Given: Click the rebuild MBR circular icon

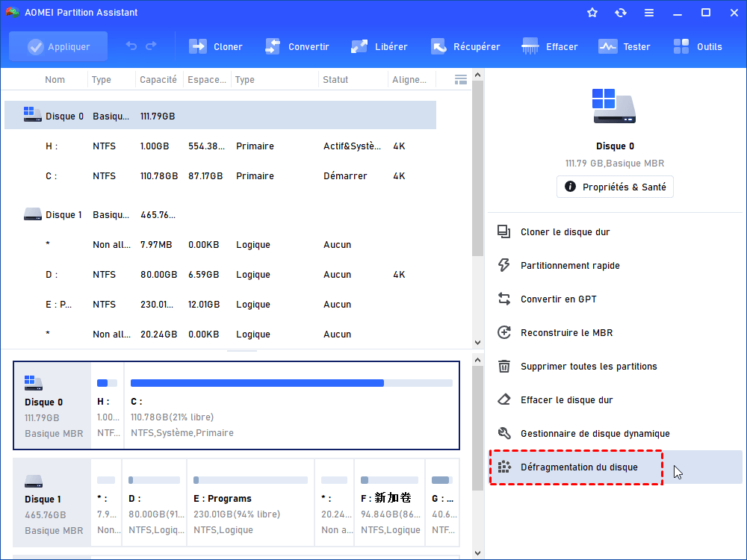Looking at the screenshot, I should point(504,332).
